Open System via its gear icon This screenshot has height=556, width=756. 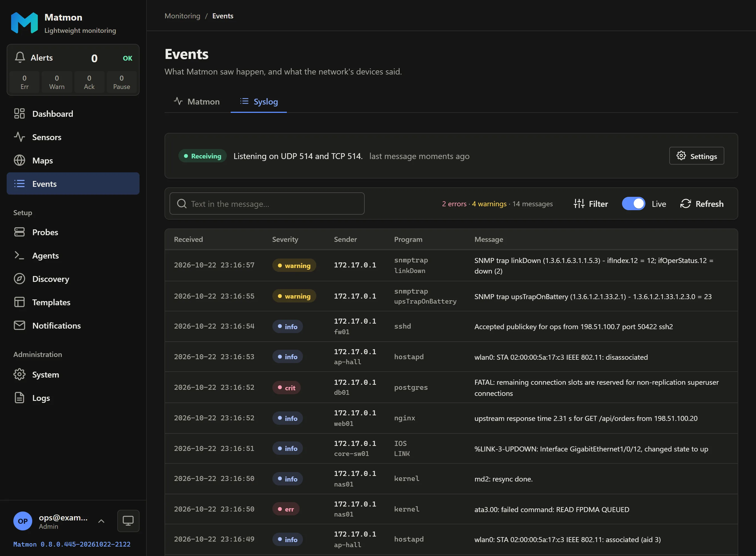[x=19, y=374]
